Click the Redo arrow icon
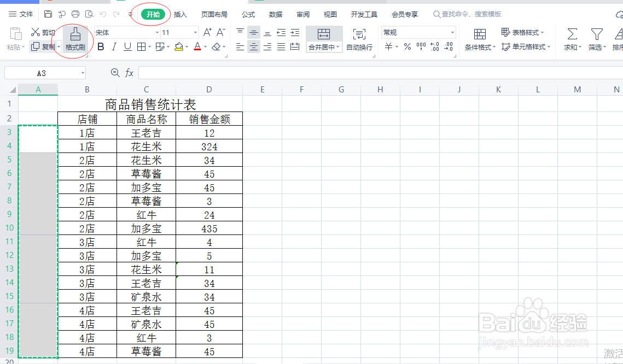This screenshot has width=623, height=364. click(x=116, y=14)
